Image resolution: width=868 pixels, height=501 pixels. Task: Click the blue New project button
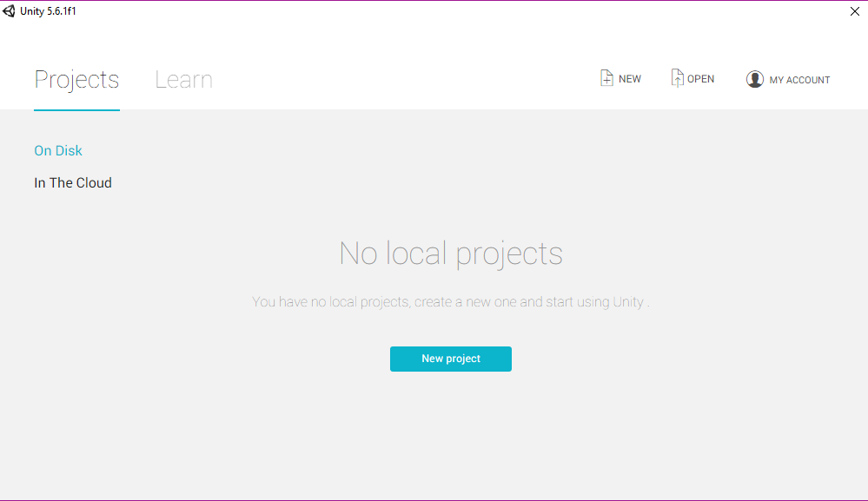[x=451, y=359]
